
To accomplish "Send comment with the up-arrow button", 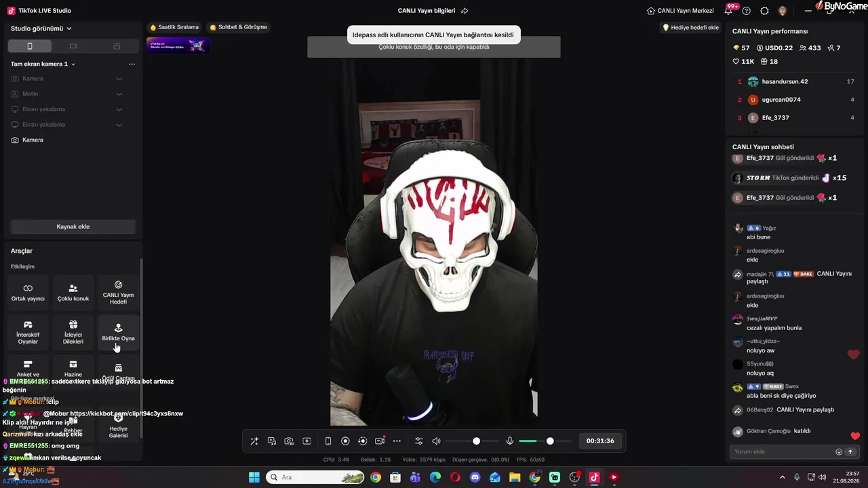I will tap(850, 451).
